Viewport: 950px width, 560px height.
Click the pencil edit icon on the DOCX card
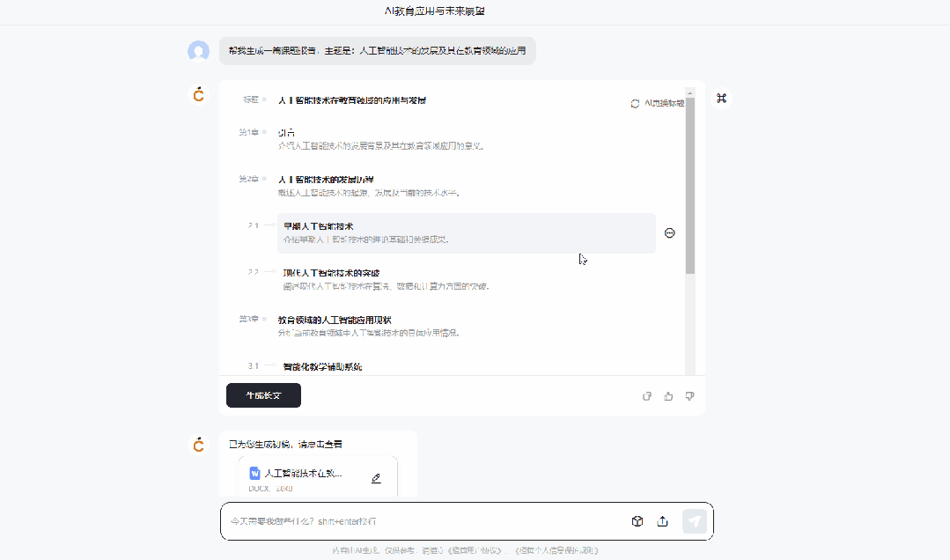[x=376, y=476]
